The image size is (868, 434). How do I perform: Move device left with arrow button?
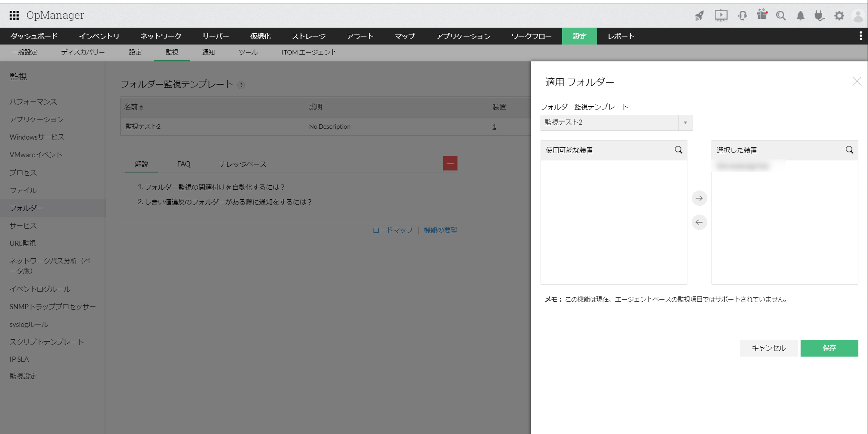click(x=699, y=222)
